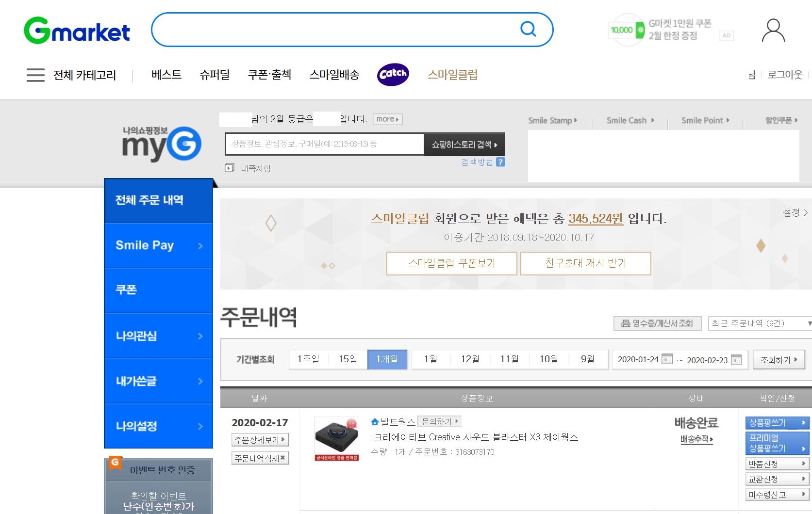Open the 스마일배송 menu item
This screenshot has width=812, height=514.
[x=334, y=75]
